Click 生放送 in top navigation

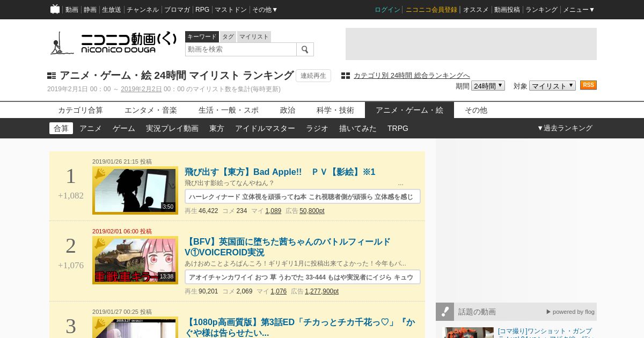pyautogui.click(x=112, y=10)
